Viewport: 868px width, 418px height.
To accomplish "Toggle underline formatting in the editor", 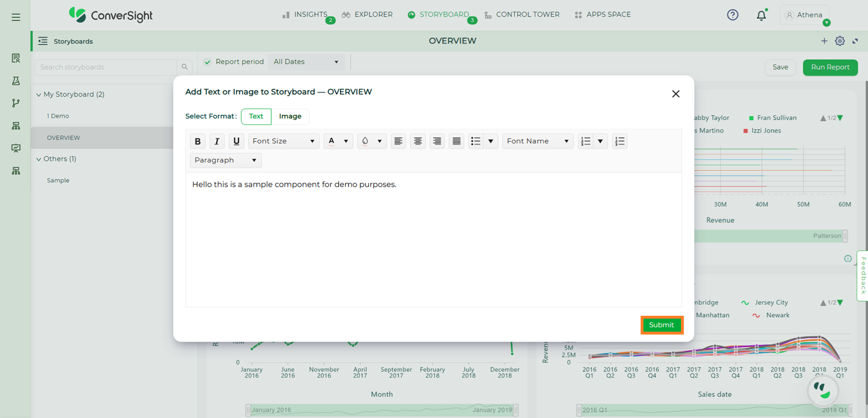I will tap(236, 141).
